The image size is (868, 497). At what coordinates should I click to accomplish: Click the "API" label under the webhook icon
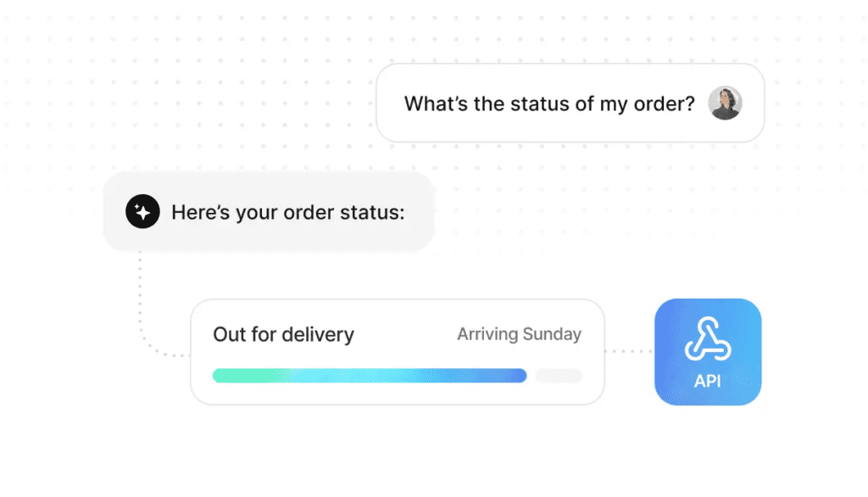tap(708, 381)
